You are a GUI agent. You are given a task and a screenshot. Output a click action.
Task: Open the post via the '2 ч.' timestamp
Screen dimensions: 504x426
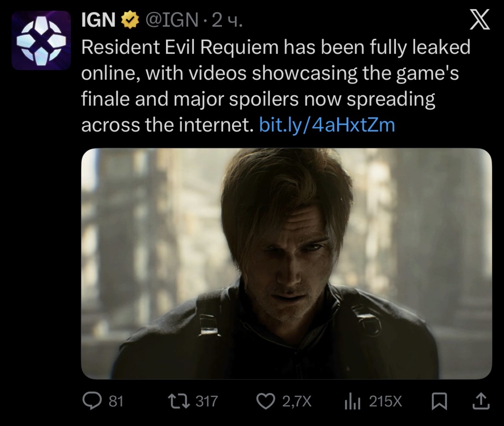[x=227, y=20]
